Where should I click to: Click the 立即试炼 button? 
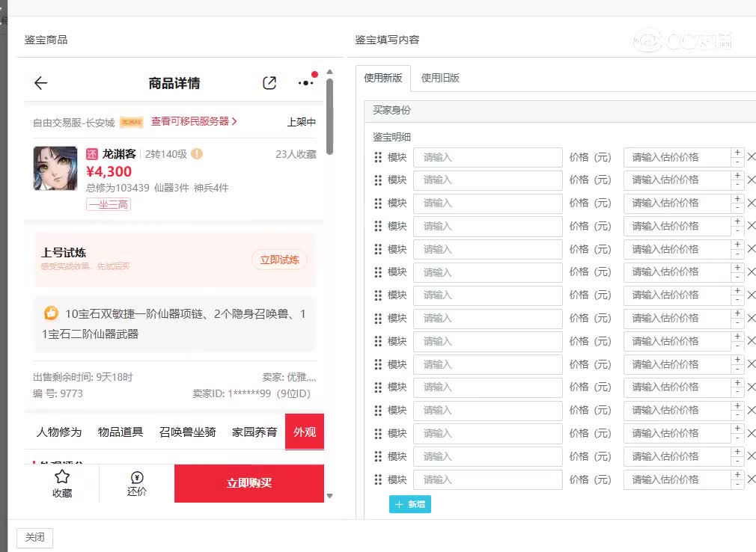pos(279,260)
